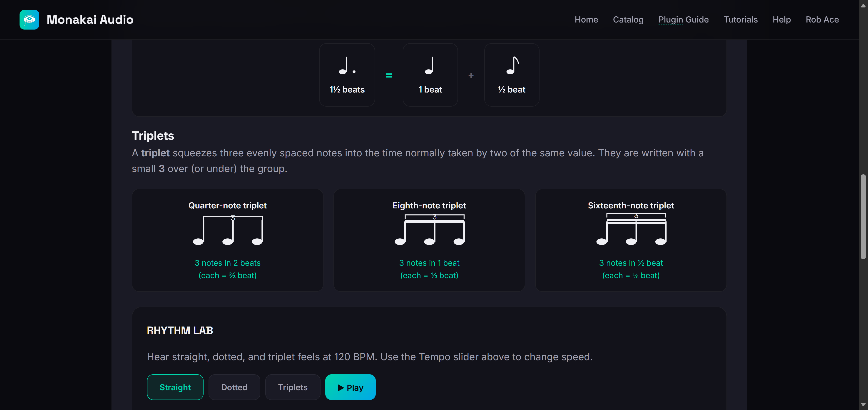This screenshot has width=868, height=410.
Task: Click the "3 notes in ½ beat" text
Action: (631, 263)
